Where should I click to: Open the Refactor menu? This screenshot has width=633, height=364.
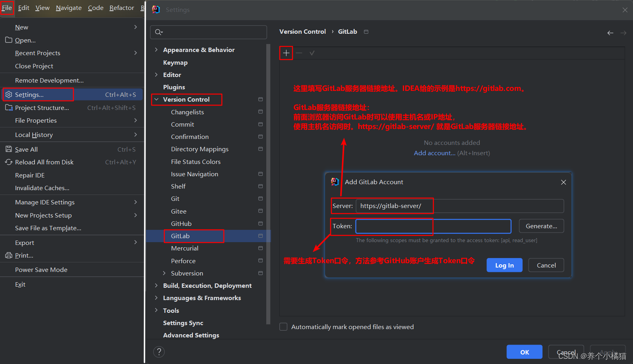[122, 8]
